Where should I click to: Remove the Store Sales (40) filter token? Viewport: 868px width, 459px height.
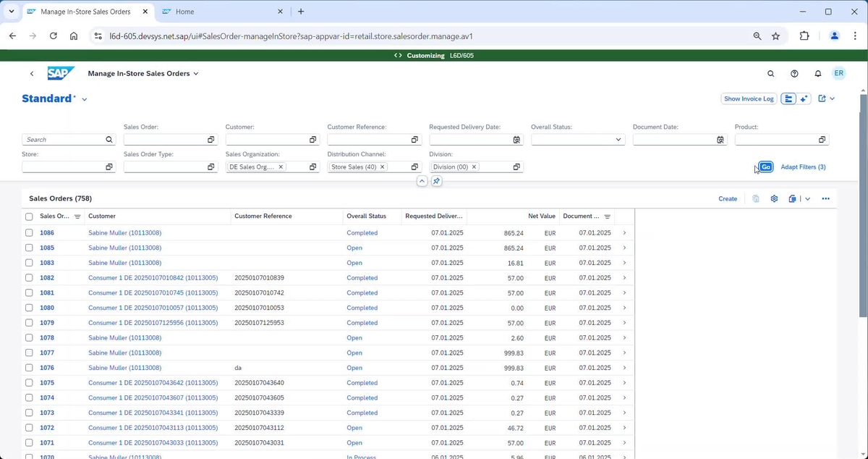(x=382, y=167)
